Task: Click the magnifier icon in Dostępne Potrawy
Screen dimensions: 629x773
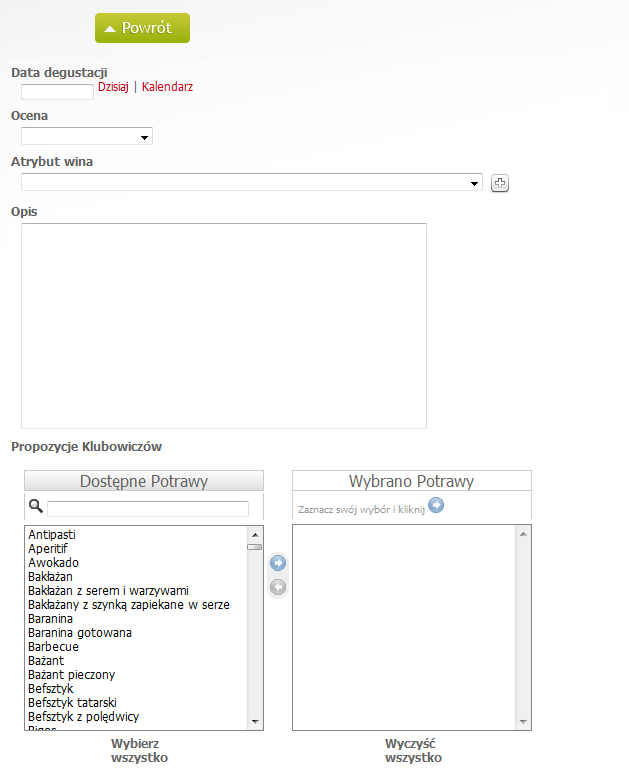Action: tap(35, 507)
